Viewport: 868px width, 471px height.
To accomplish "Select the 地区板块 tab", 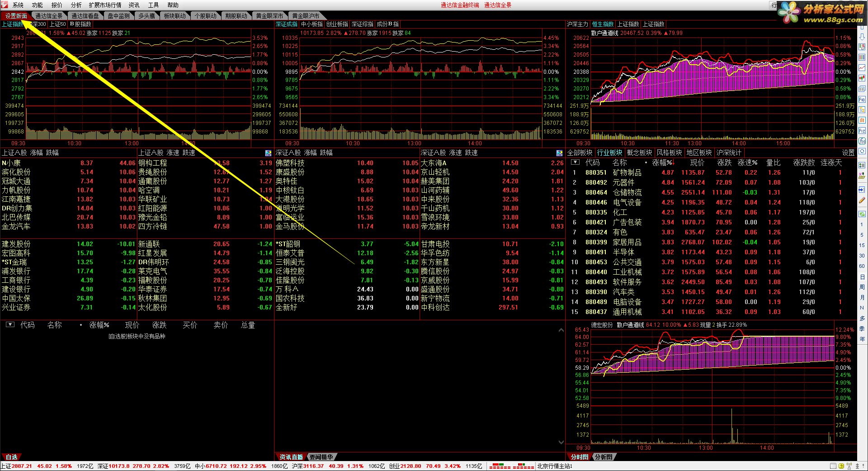I will click(699, 153).
